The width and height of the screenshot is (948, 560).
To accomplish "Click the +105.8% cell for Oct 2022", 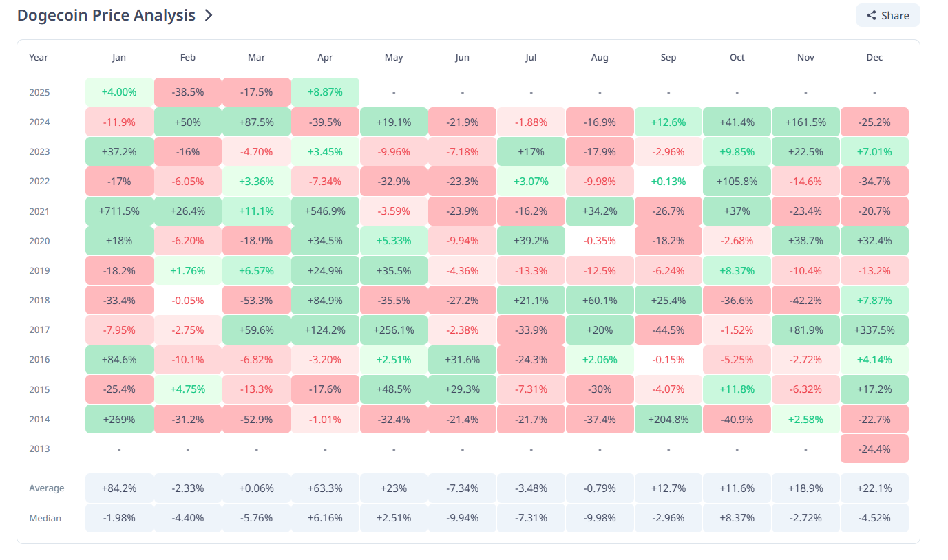I will pyautogui.click(x=737, y=182).
